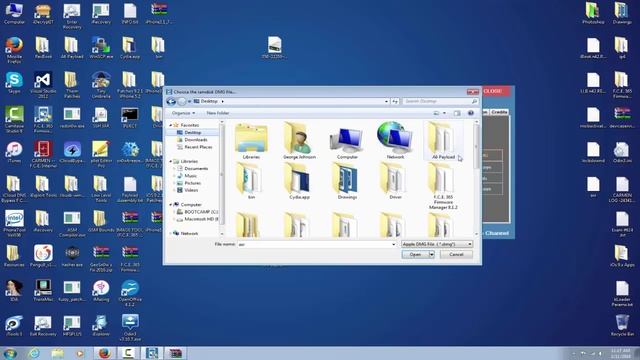
Task: Open Windows Media Player from taskbar
Action: tap(80, 353)
